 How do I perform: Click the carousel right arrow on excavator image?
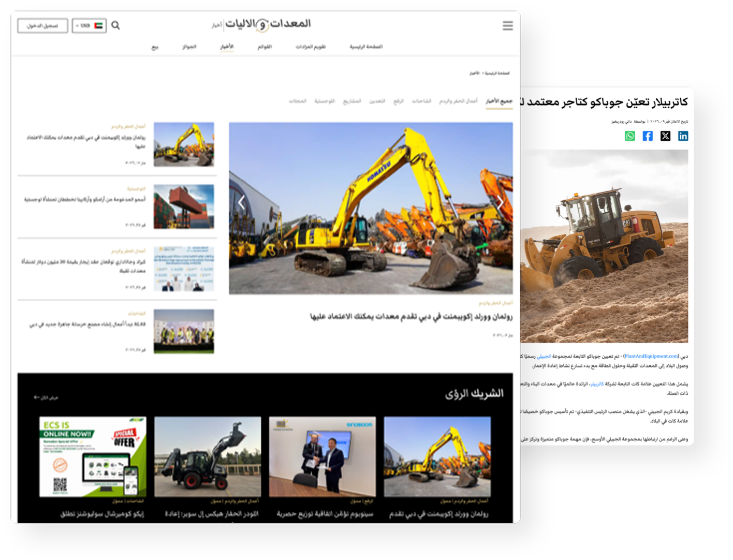(x=500, y=203)
